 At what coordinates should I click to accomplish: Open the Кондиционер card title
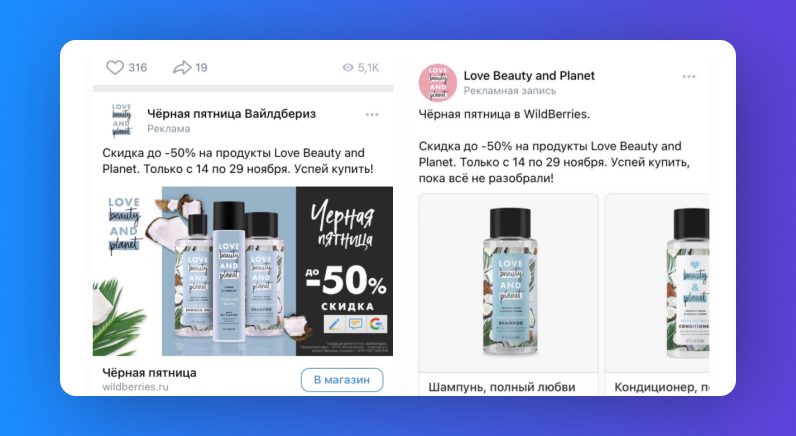click(x=661, y=387)
